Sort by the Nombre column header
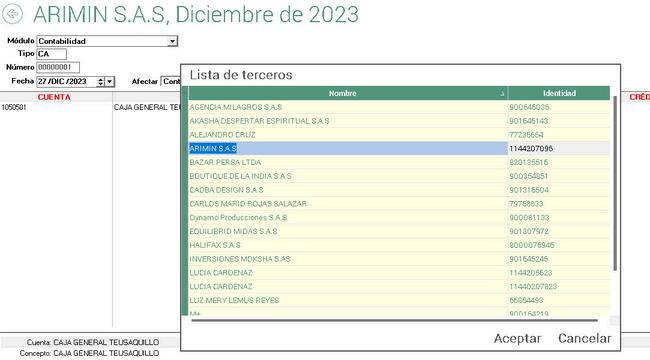 click(348, 93)
